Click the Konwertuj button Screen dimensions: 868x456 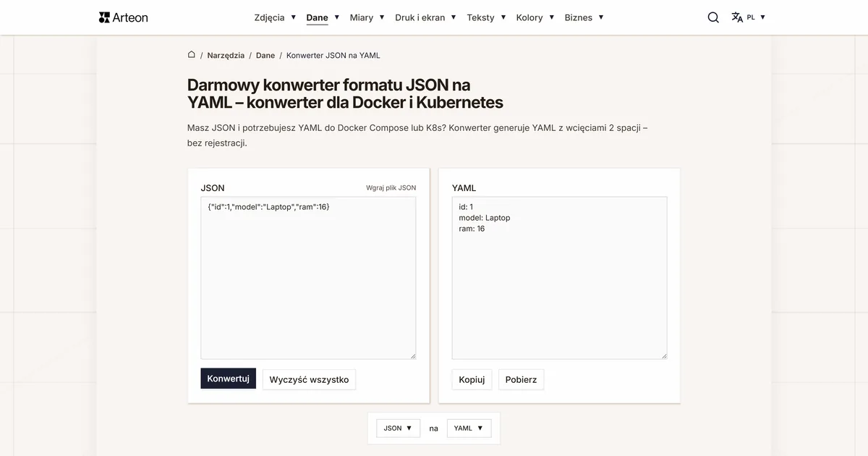[x=228, y=379]
